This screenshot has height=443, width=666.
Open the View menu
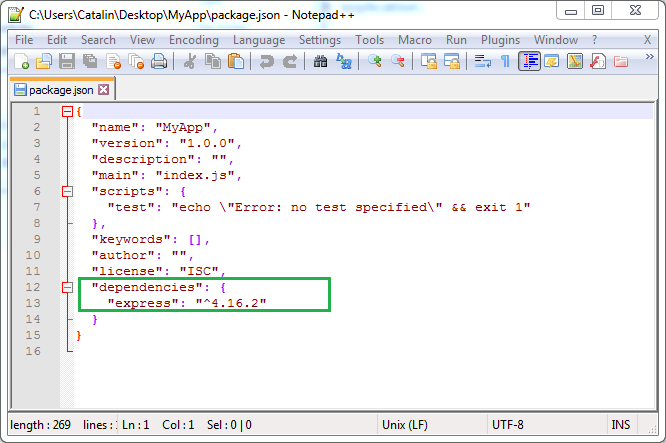point(142,40)
